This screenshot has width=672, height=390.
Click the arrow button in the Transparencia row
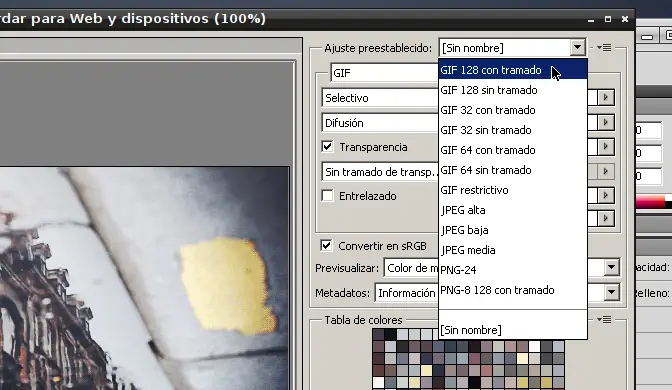tap(606, 147)
